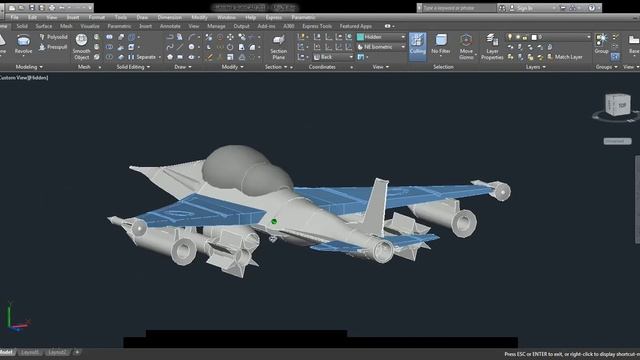Click the Scale tool in Modify panel

230,57
